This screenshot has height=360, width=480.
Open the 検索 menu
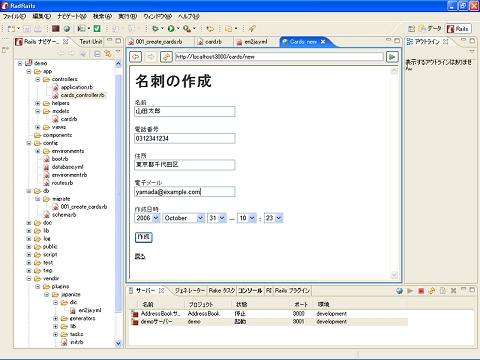102,16
